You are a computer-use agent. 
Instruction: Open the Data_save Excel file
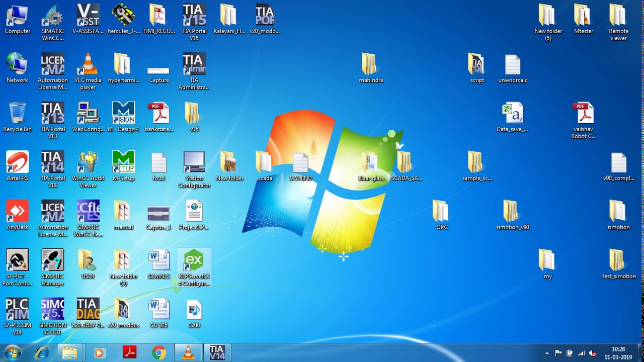tap(512, 118)
